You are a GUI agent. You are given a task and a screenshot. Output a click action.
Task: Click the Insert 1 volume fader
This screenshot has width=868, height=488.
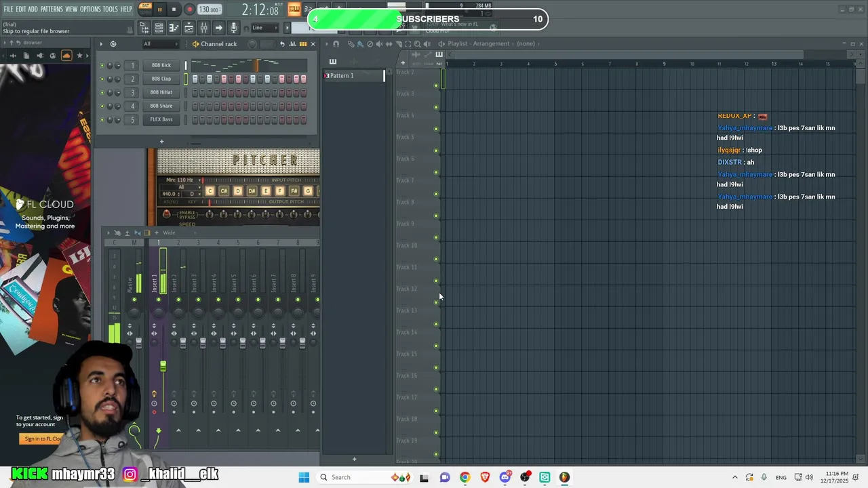click(163, 366)
